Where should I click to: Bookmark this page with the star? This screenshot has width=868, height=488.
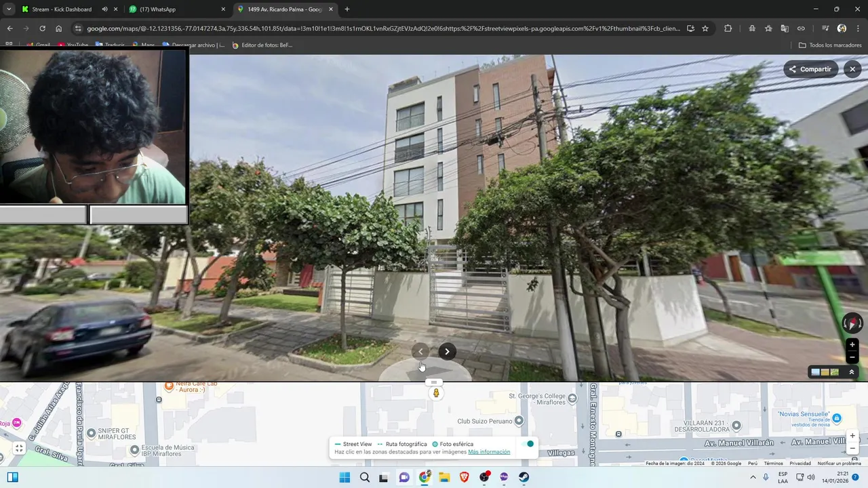[x=705, y=28]
